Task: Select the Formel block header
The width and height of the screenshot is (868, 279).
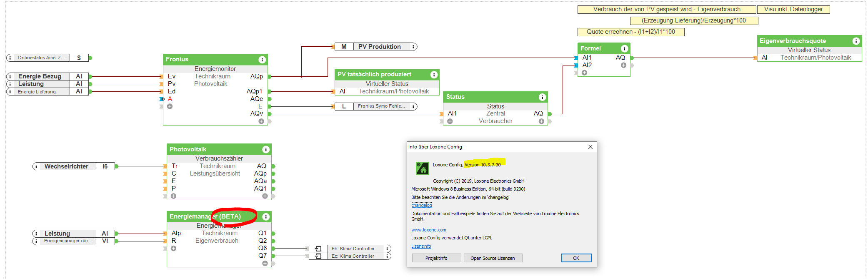Action: [604, 48]
